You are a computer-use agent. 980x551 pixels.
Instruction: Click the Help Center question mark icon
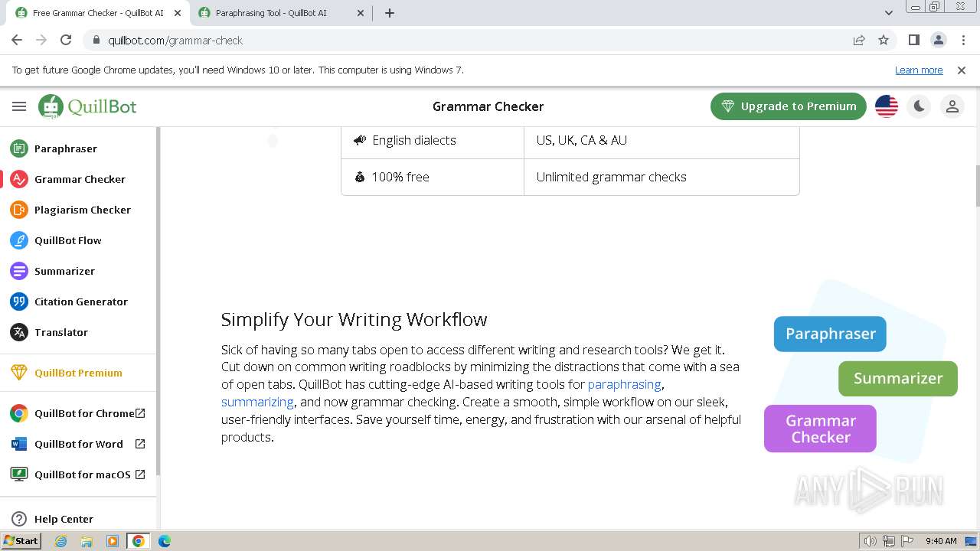(19, 519)
